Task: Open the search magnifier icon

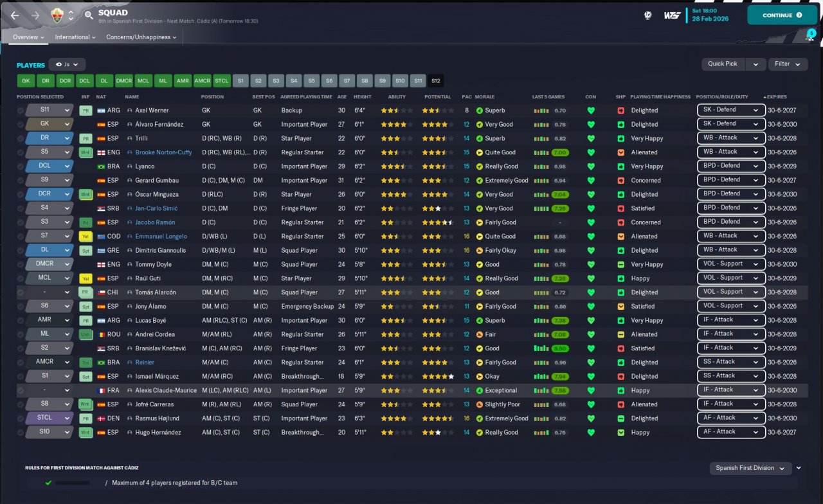Action: coord(88,15)
